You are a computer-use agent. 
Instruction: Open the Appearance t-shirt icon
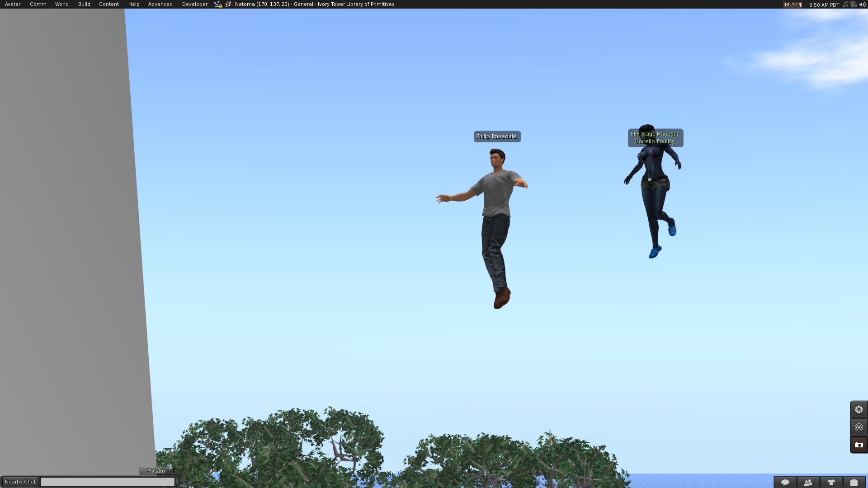pos(831,482)
